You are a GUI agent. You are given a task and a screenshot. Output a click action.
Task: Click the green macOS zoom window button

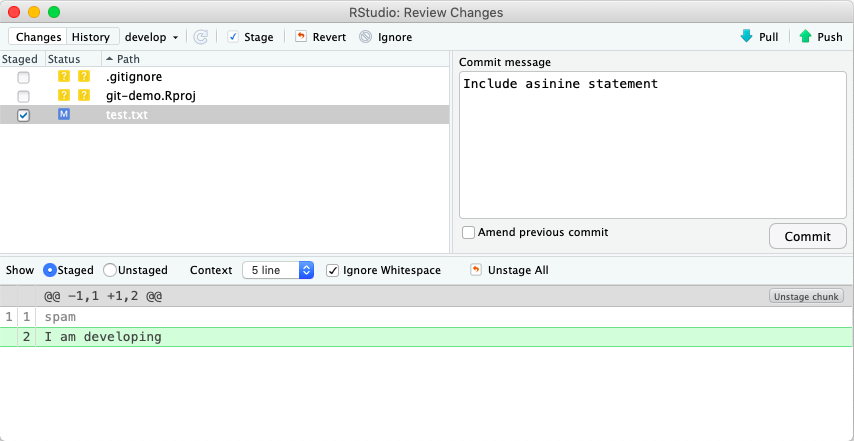coord(54,12)
